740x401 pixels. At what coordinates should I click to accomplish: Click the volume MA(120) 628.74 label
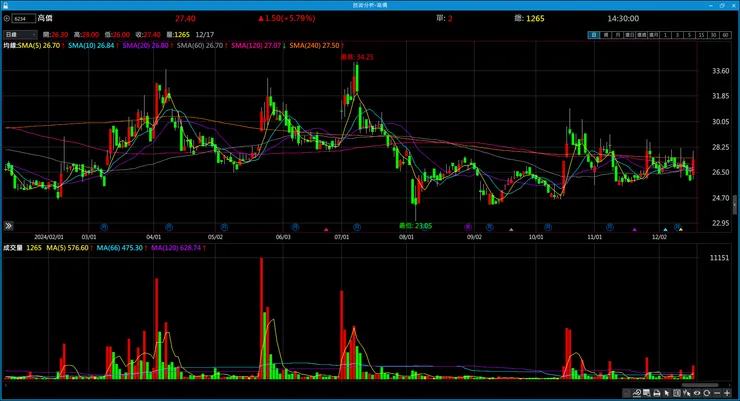pos(176,248)
